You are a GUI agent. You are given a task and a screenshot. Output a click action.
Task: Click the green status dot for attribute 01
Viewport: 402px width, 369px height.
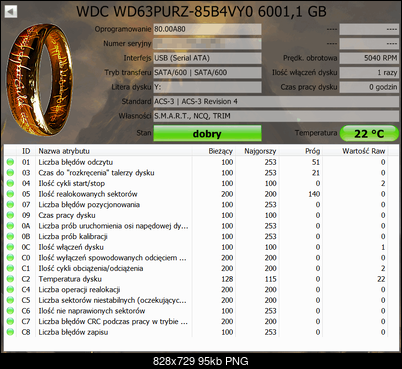point(10,162)
